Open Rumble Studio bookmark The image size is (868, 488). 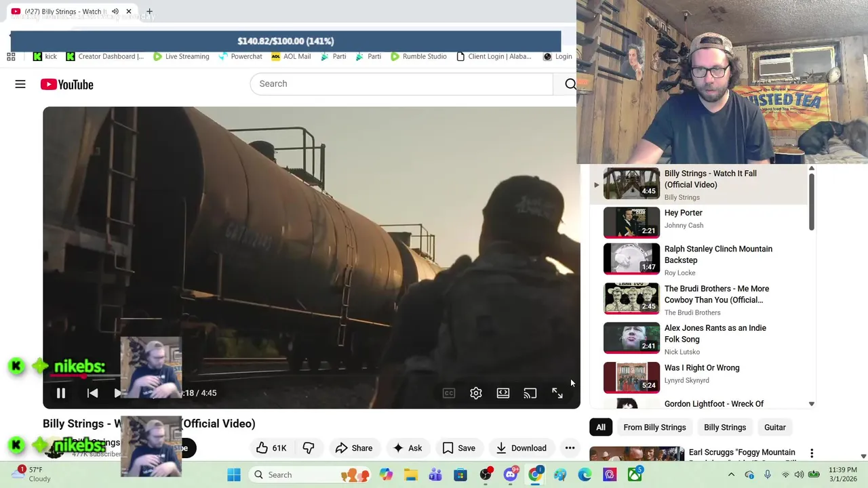coord(418,56)
